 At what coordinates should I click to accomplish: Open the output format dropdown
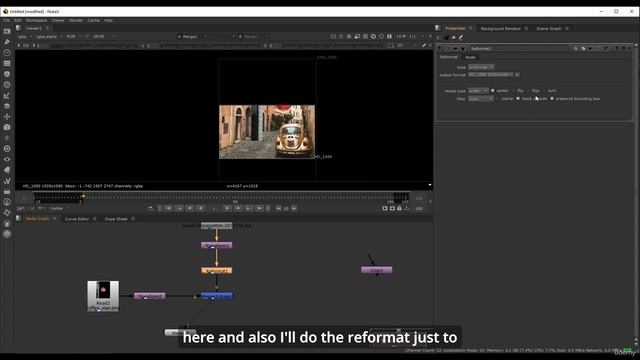coord(491,75)
